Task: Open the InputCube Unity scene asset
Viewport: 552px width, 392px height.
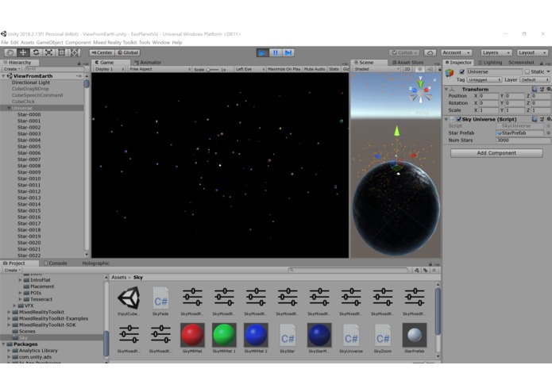Action: [129, 302]
